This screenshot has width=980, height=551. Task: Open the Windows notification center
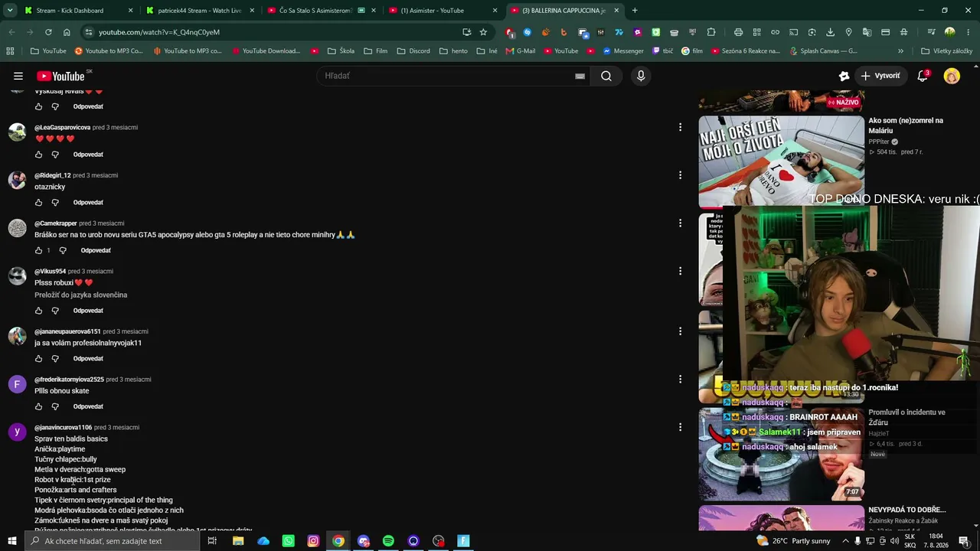[964, 541]
